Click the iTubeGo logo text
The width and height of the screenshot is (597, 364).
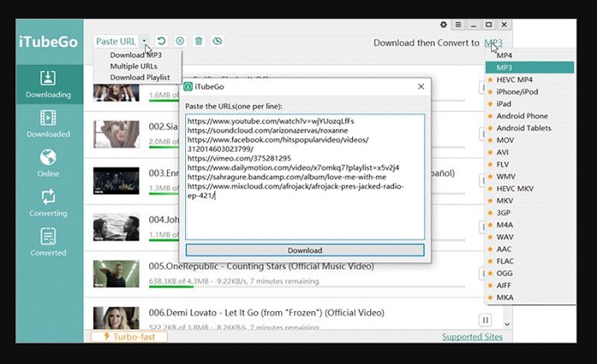[49, 42]
